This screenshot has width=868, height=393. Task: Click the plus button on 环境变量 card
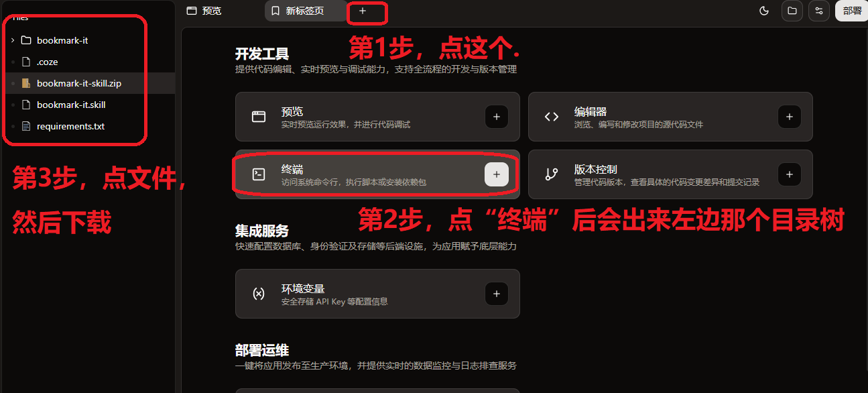497,294
